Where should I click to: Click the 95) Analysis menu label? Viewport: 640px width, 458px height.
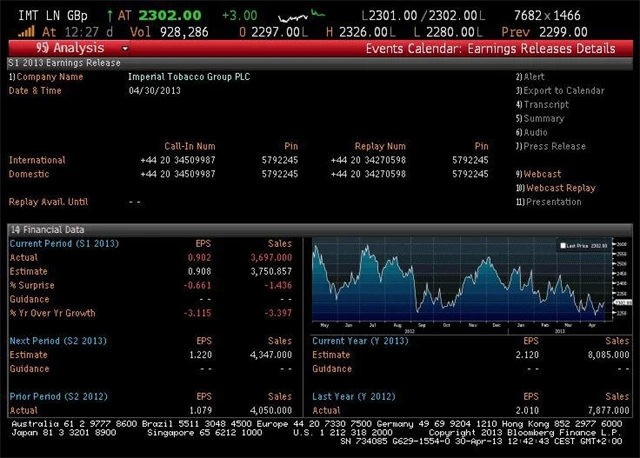(x=70, y=48)
